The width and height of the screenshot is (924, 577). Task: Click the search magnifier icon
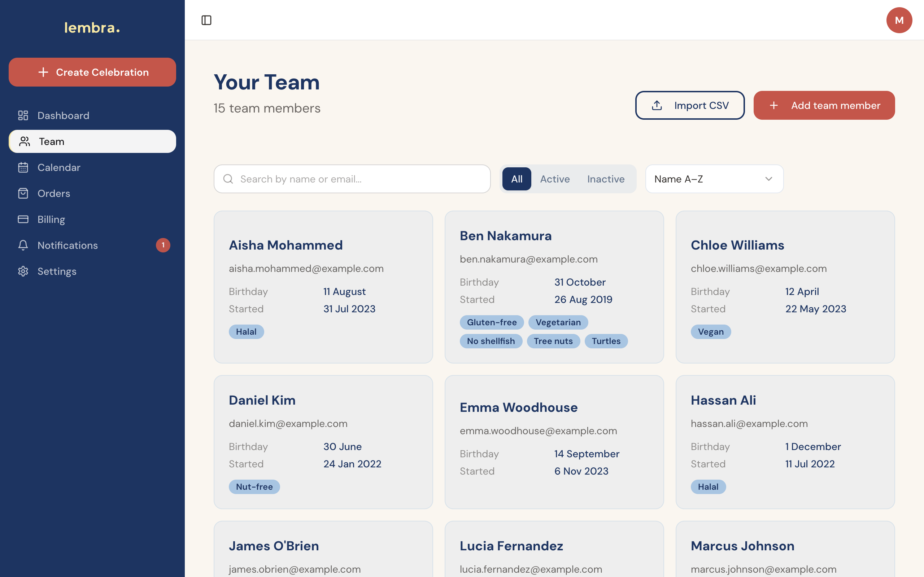pyautogui.click(x=228, y=179)
